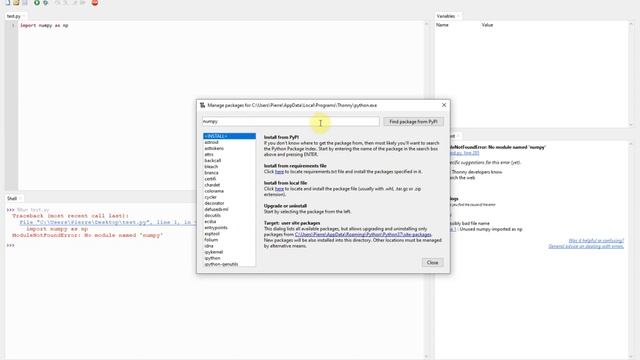The height and width of the screenshot is (360, 640).
Task: Open the user site-packages path link
Action: 363,235
